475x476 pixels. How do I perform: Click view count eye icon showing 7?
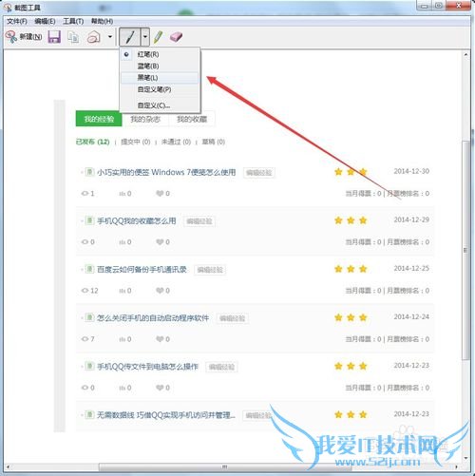point(85,339)
